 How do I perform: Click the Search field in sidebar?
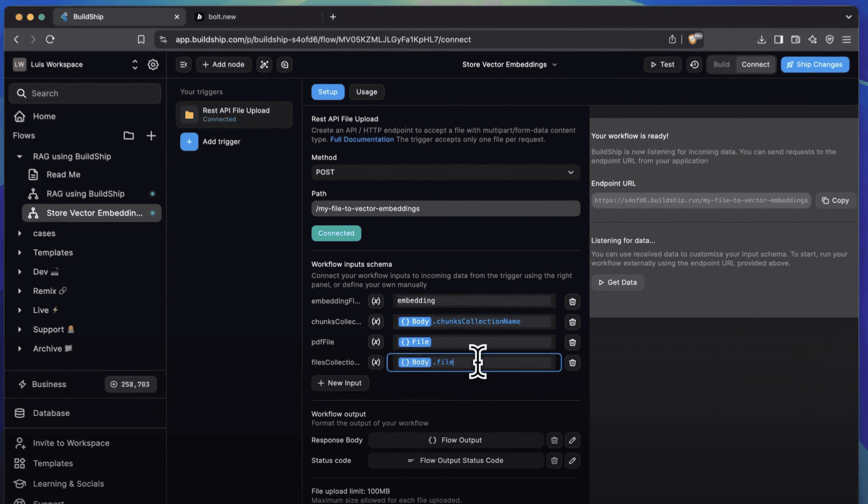(x=85, y=94)
